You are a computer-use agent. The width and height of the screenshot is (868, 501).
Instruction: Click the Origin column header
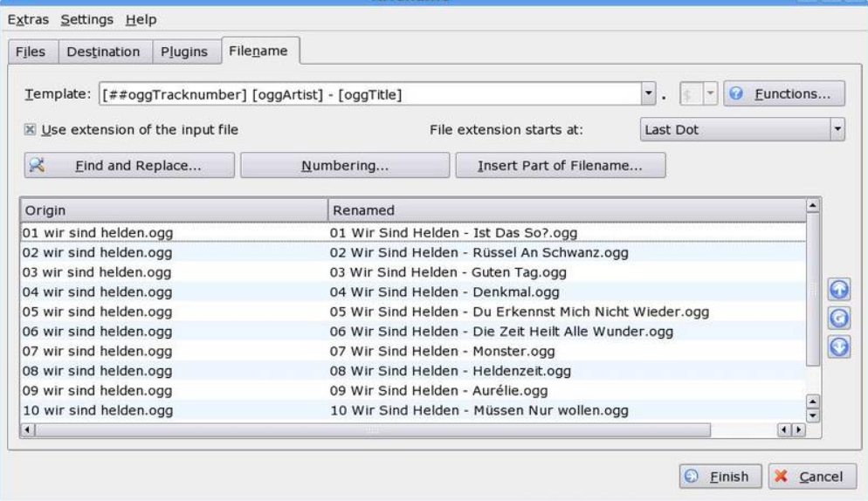point(175,210)
